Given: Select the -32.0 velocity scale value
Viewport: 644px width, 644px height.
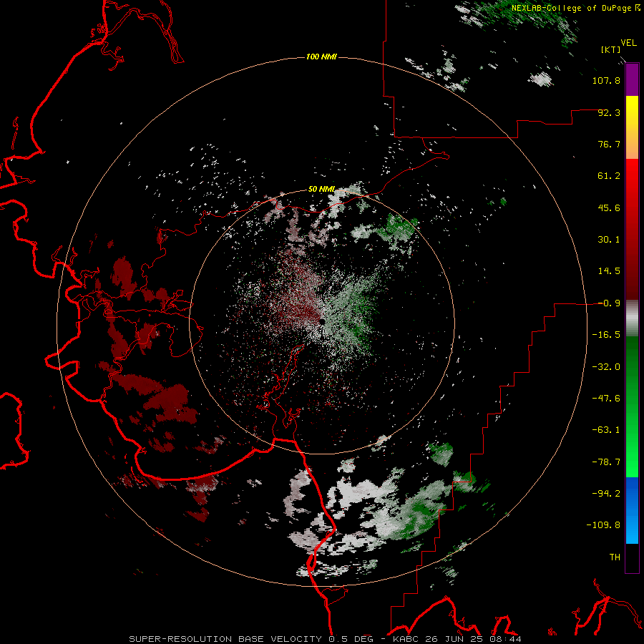Looking at the screenshot, I should click(x=606, y=367).
